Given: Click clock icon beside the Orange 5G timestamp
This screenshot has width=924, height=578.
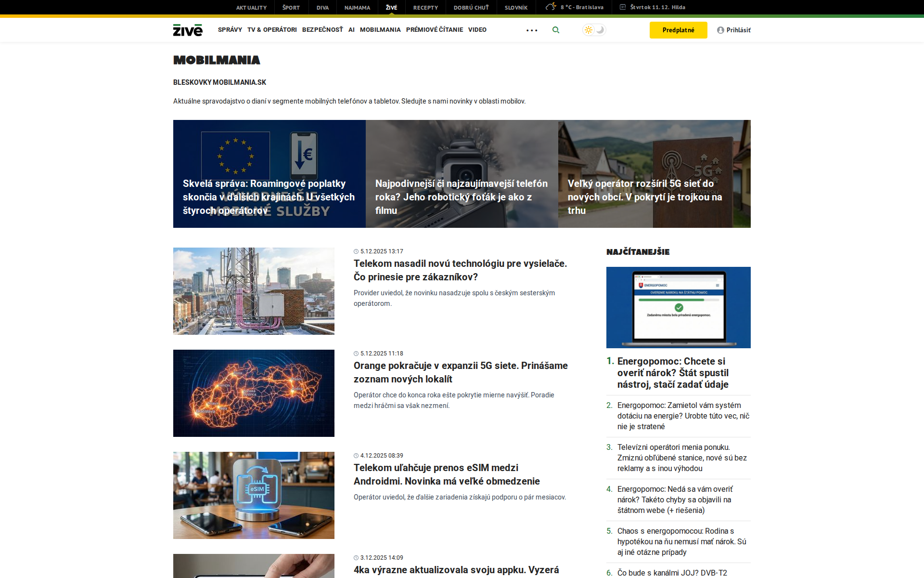Looking at the screenshot, I should (356, 353).
